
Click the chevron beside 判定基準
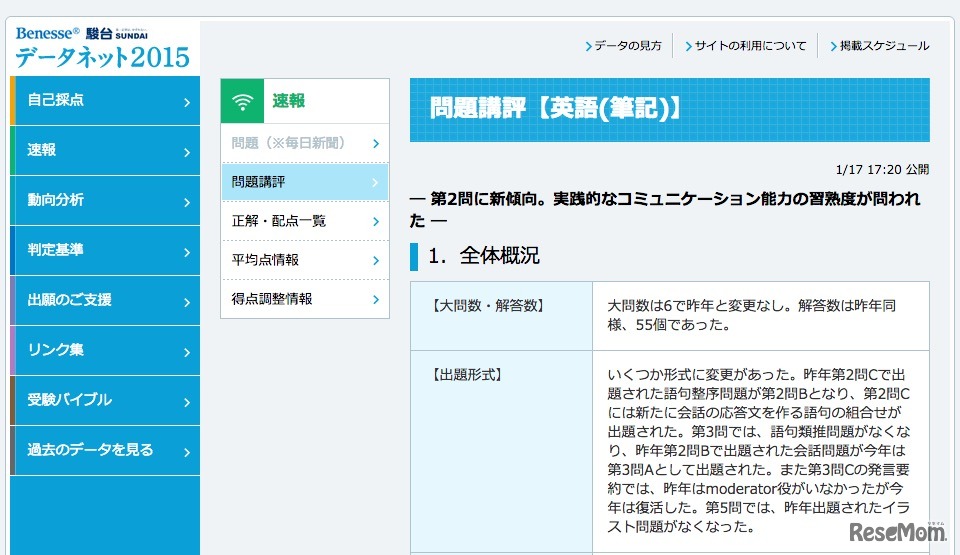coord(187,252)
